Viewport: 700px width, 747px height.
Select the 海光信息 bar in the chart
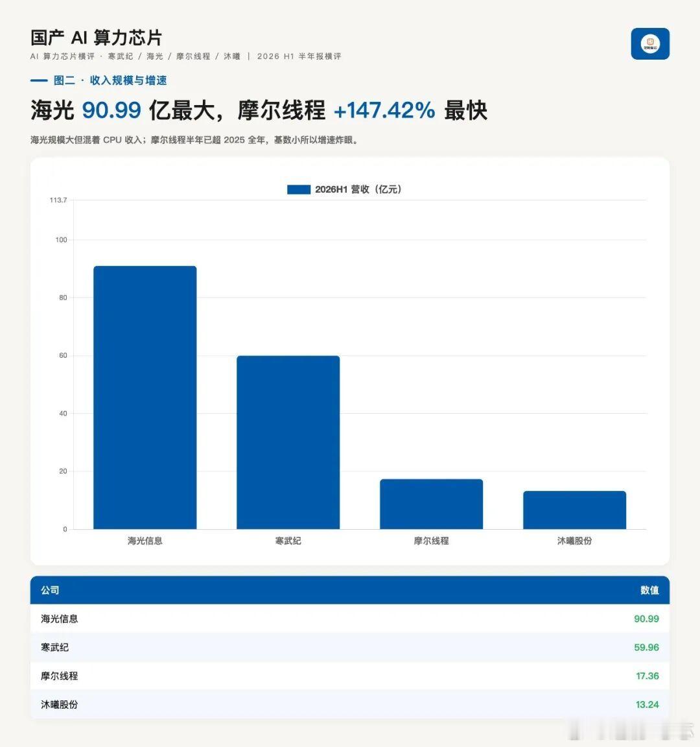click(x=145, y=397)
